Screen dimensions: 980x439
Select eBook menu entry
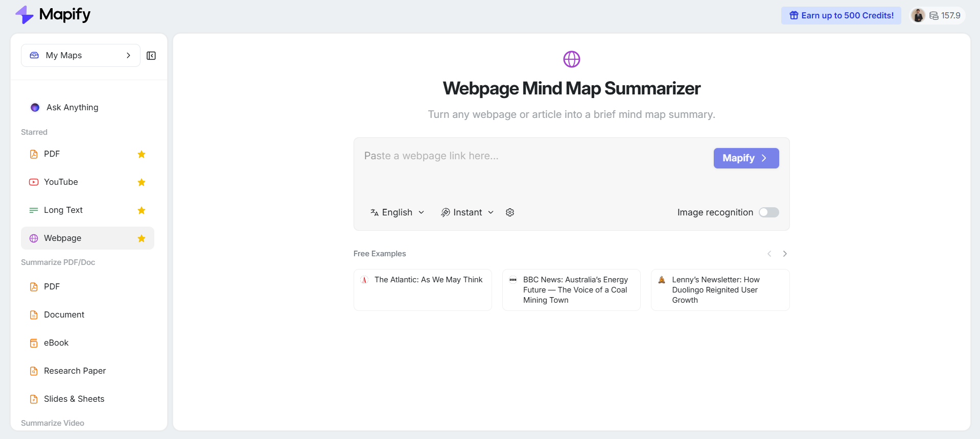pos(87,343)
